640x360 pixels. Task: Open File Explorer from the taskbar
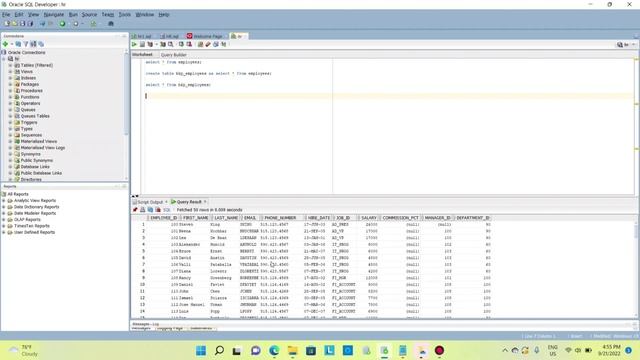coord(292,350)
